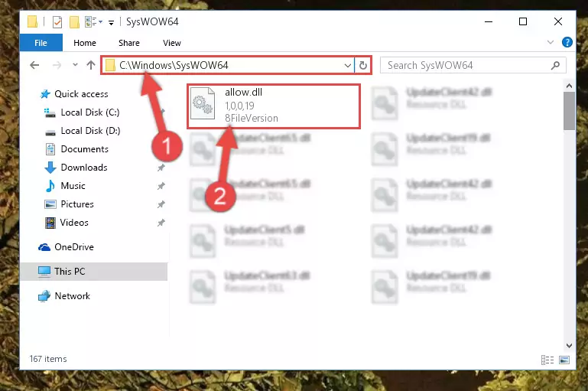
Task: Refresh the SysWOW64 folder
Action: point(362,66)
